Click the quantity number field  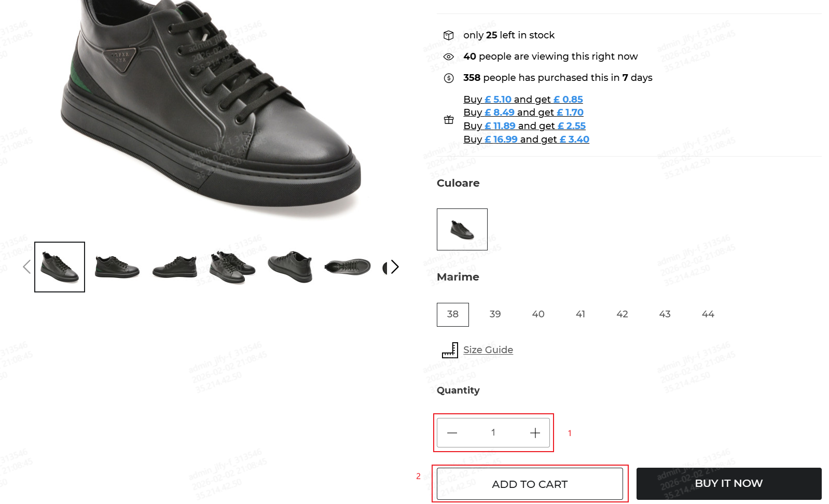click(x=493, y=432)
